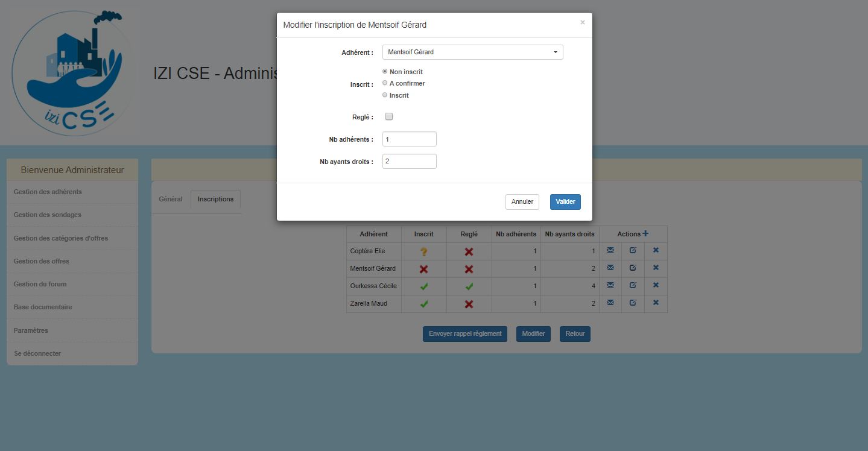Click the edit icon for Mentsoif Gérard

[x=633, y=268]
